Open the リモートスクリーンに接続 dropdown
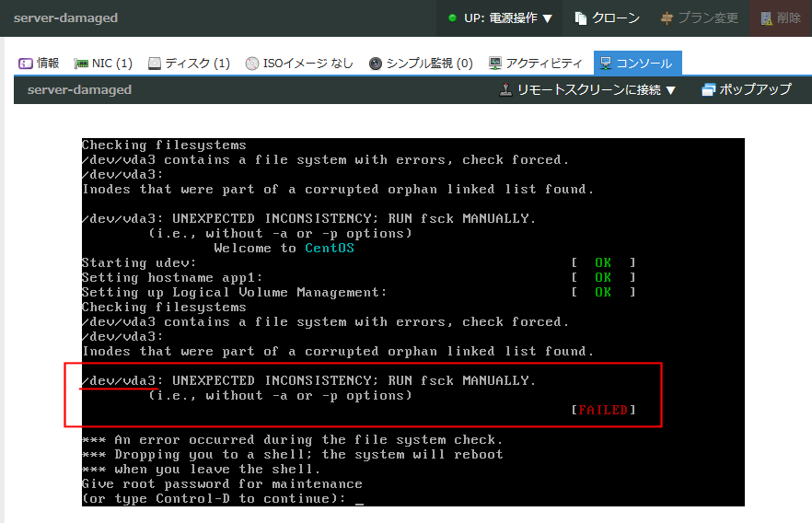812x523 pixels. pos(588,89)
